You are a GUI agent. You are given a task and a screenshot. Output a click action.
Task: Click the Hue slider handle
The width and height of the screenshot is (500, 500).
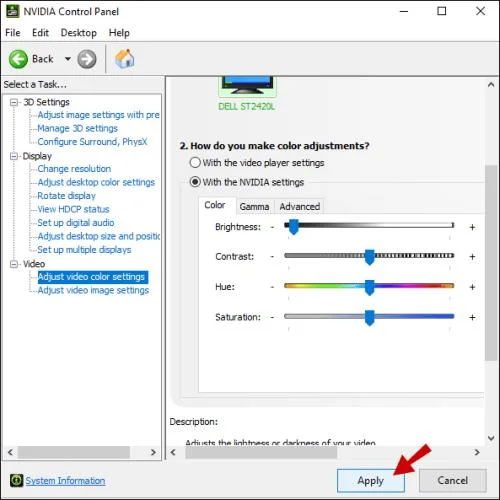pyautogui.click(x=369, y=287)
